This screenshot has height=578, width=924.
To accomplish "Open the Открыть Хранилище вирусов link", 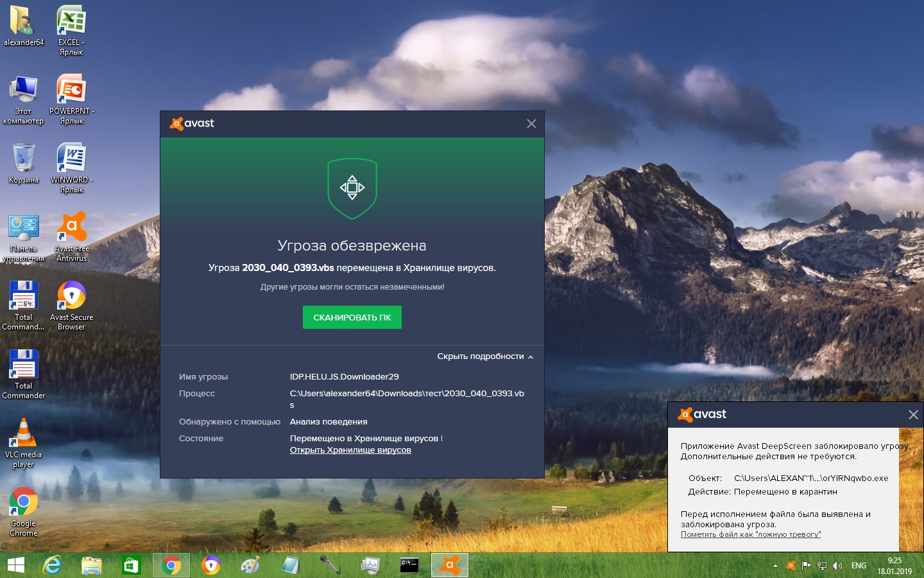I will click(x=350, y=450).
